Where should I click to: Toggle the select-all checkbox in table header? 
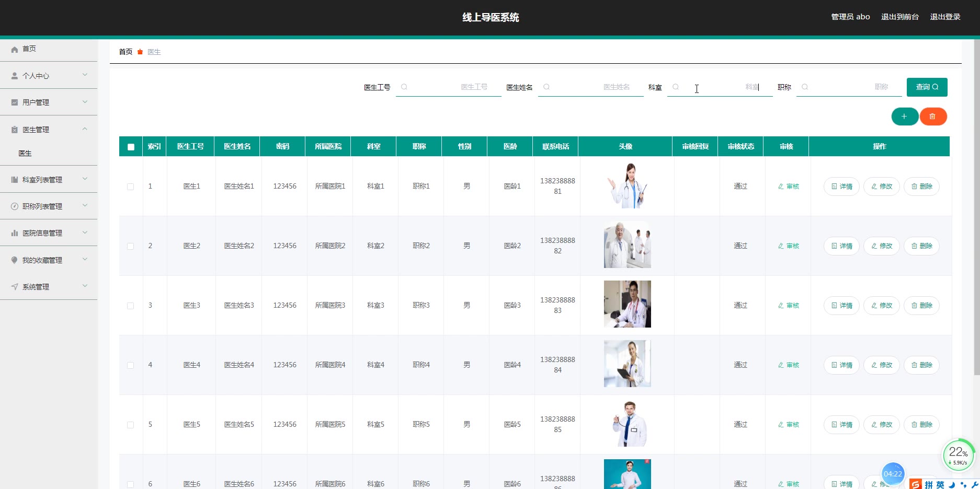pyautogui.click(x=131, y=147)
